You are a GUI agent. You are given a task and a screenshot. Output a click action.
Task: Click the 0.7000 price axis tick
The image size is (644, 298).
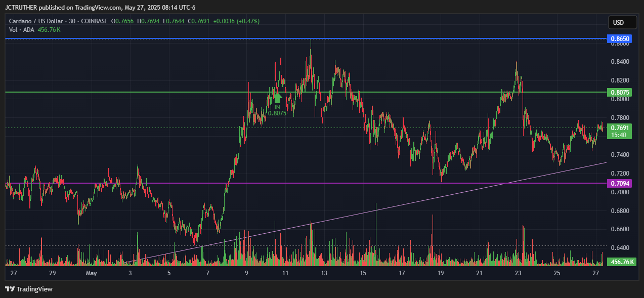(x=620, y=192)
